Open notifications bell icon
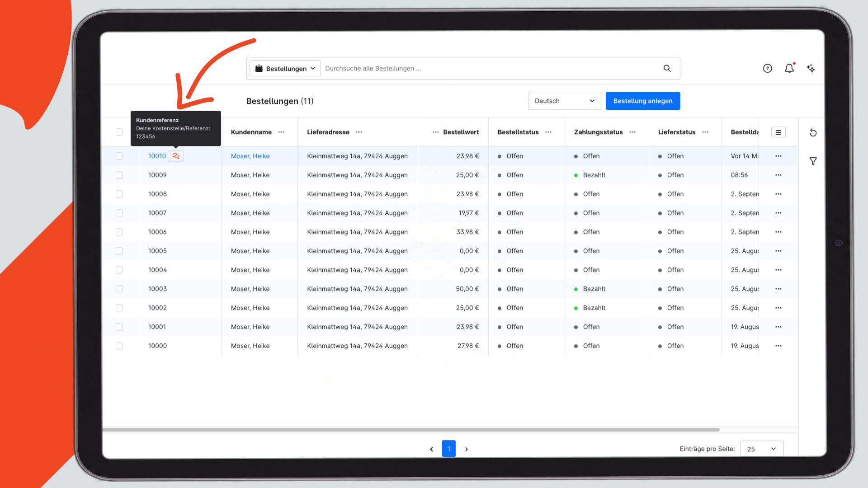The image size is (868, 488). (x=789, y=68)
